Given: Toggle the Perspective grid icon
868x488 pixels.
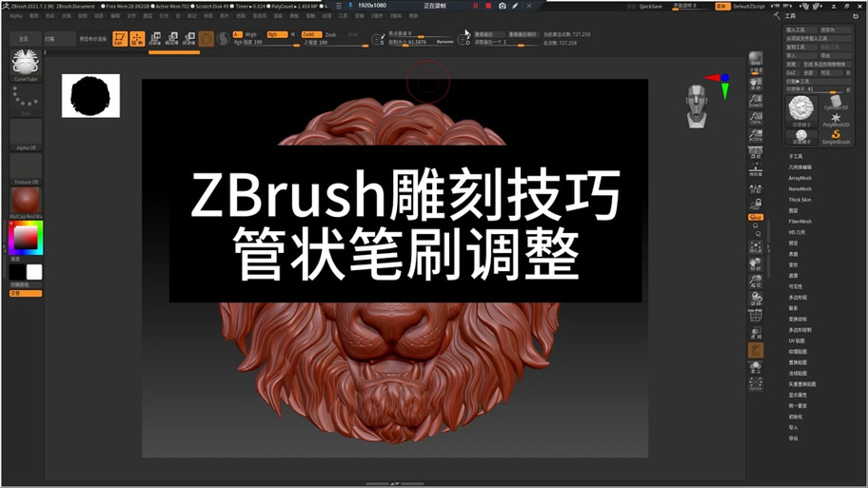Looking at the screenshot, I should (756, 151).
